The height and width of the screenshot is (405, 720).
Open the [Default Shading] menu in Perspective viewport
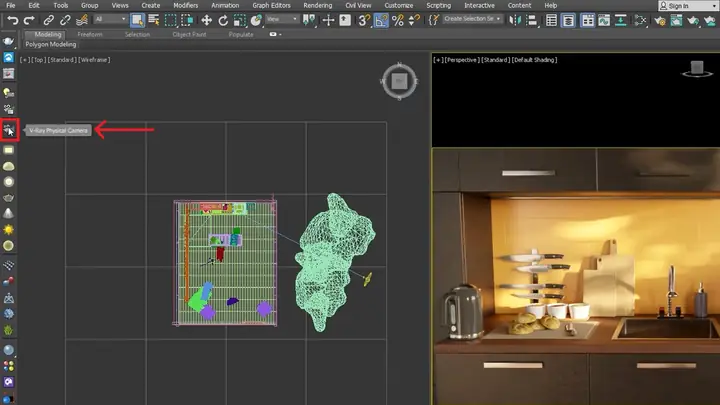(x=534, y=60)
